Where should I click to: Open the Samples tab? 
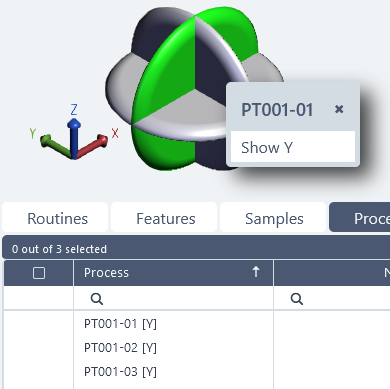coord(273,218)
